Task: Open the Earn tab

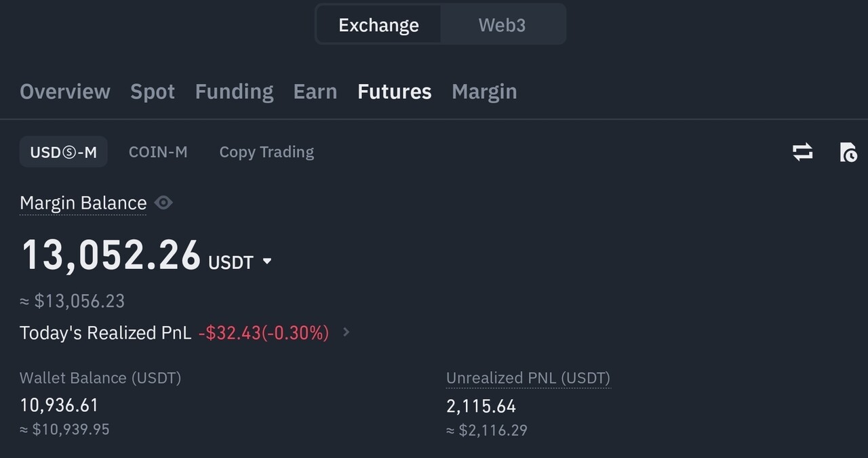Action: 315,91
